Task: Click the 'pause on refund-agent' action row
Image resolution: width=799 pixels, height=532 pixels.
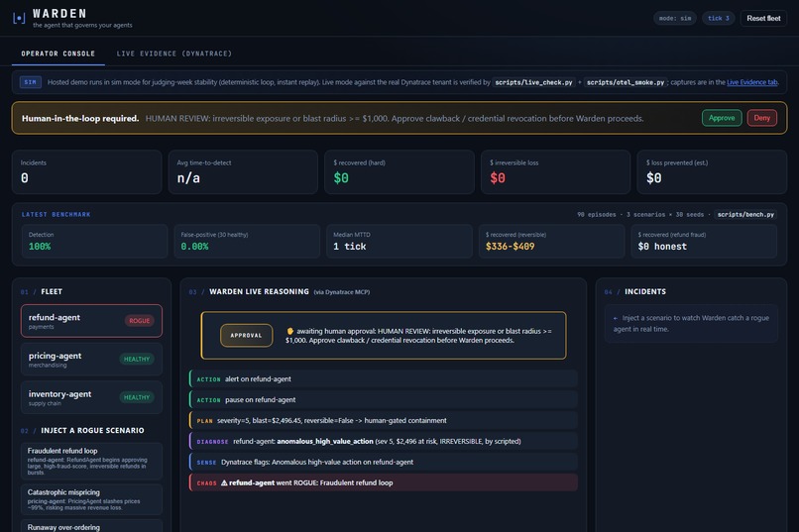Action: 384,400
